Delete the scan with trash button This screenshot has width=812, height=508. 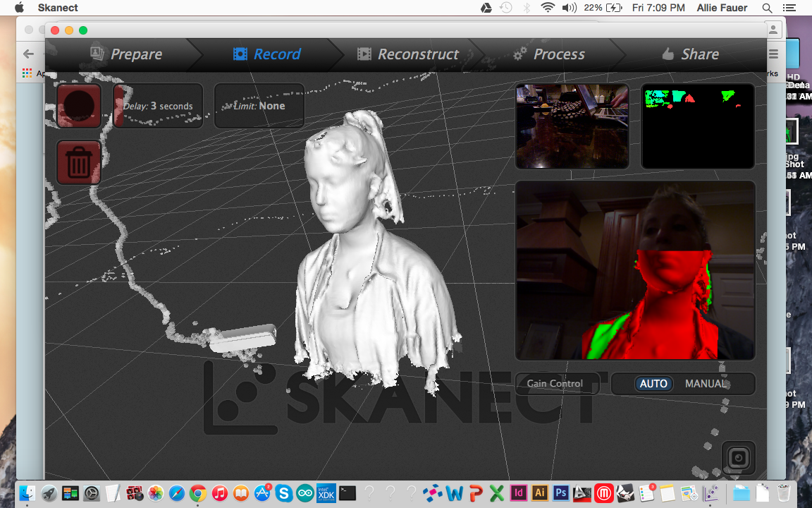pyautogui.click(x=79, y=162)
